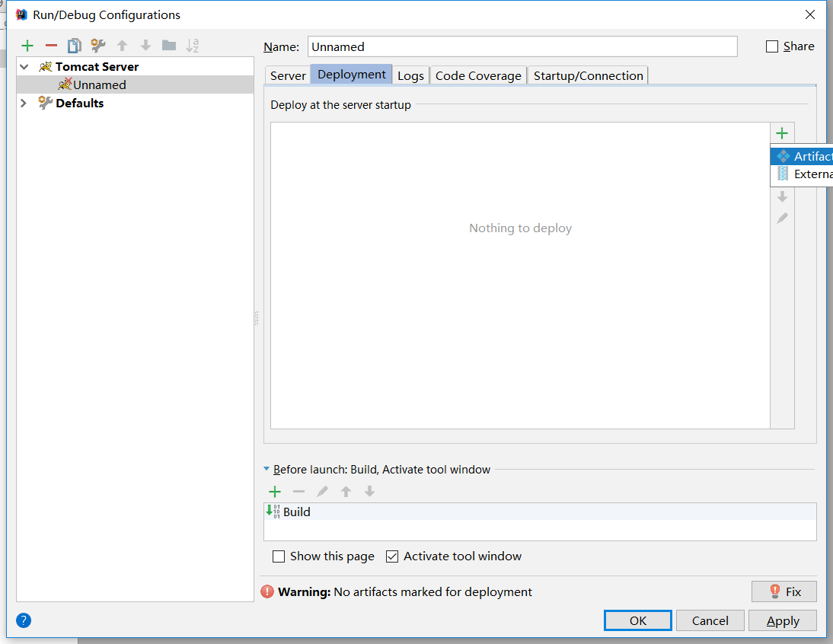The image size is (833, 644).
Task: Click the Defaults tree label
Action: pos(80,103)
